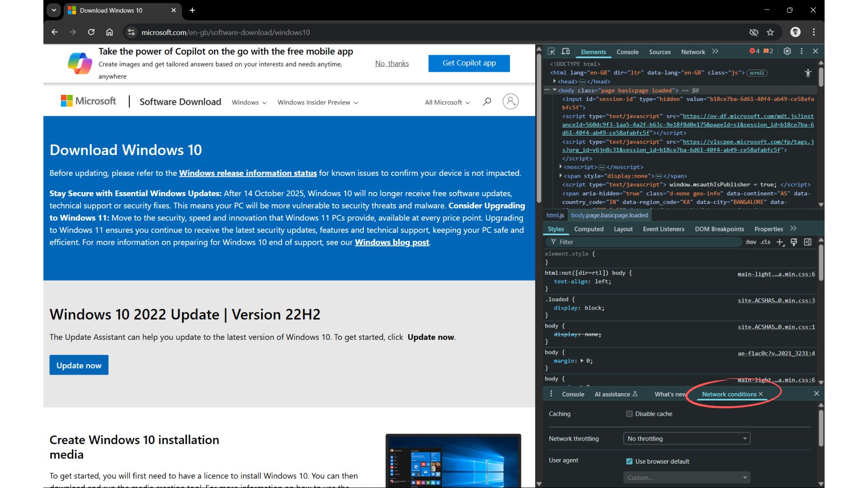This screenshot has height=488, width=868.
Task: Open the AI assistance drawer tab
Action: pyautogui.click(x=616, y=394)
